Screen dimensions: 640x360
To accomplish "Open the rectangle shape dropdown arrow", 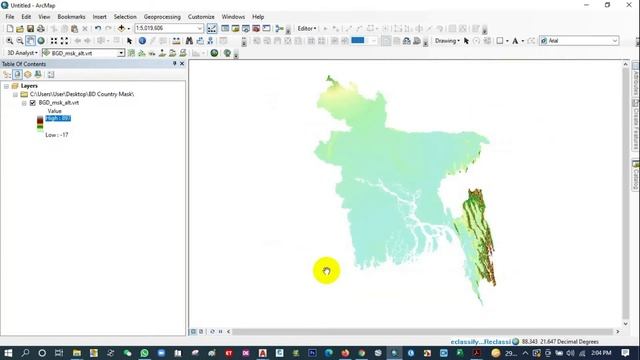I will [507, 41].
